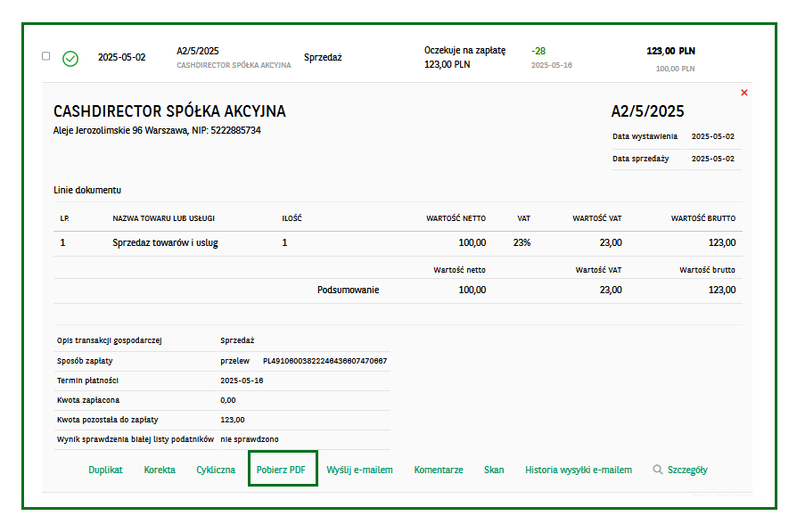
Task: Click invoice number A2/5/2025 in the row
Action: click(x=197, y=51)
